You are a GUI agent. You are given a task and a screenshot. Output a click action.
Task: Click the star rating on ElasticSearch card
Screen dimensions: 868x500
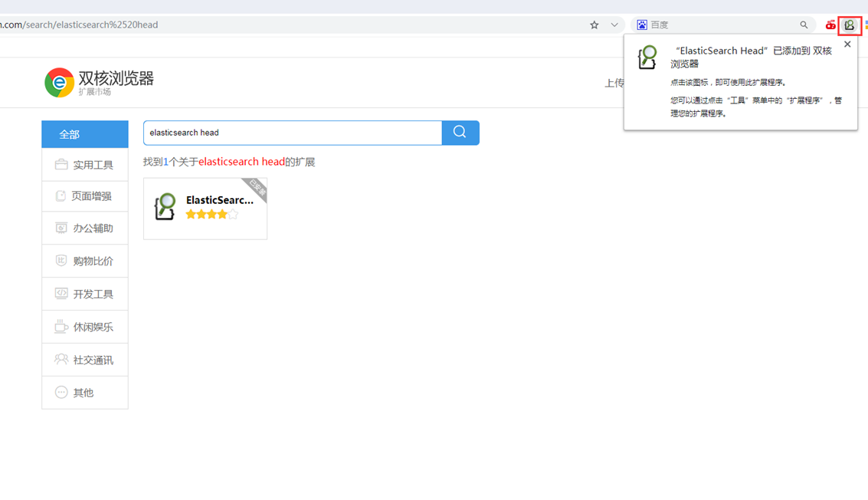point(212,215)
